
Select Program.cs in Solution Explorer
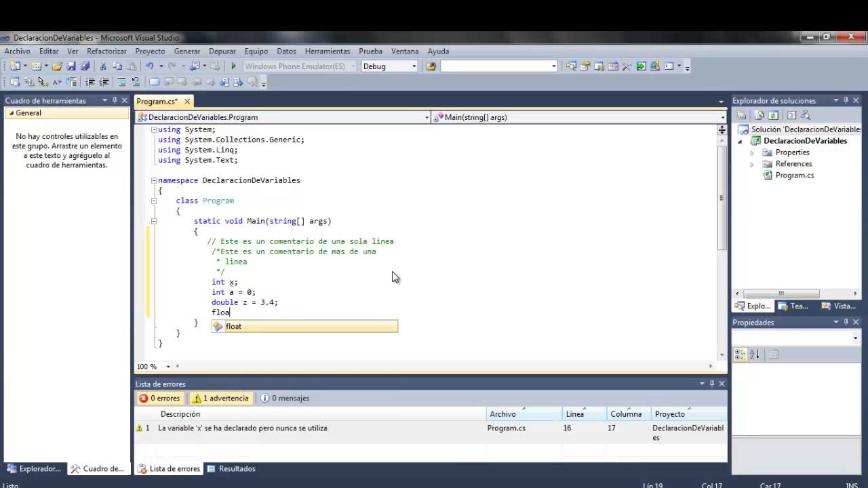[x=794, y=175]
